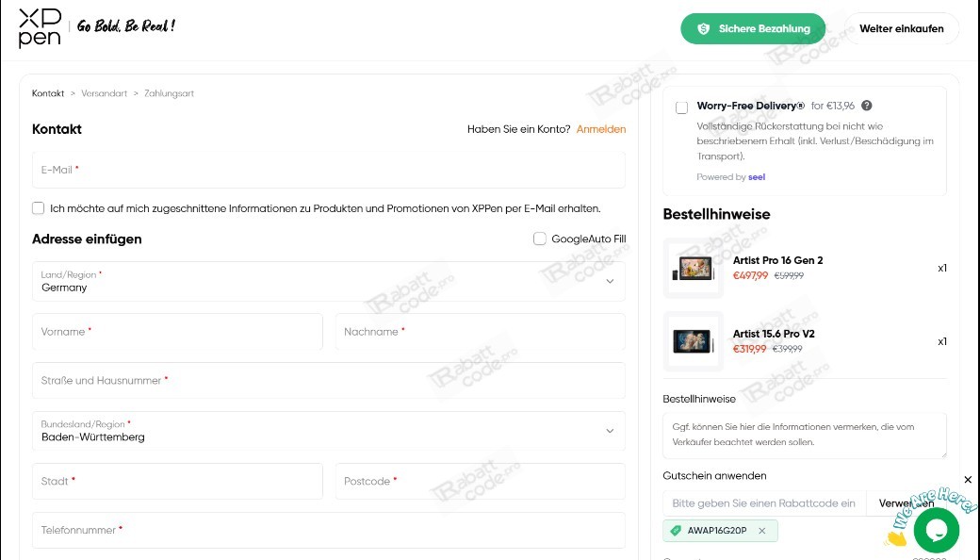
Task: Click into the Vorname field
Action: 177,332
